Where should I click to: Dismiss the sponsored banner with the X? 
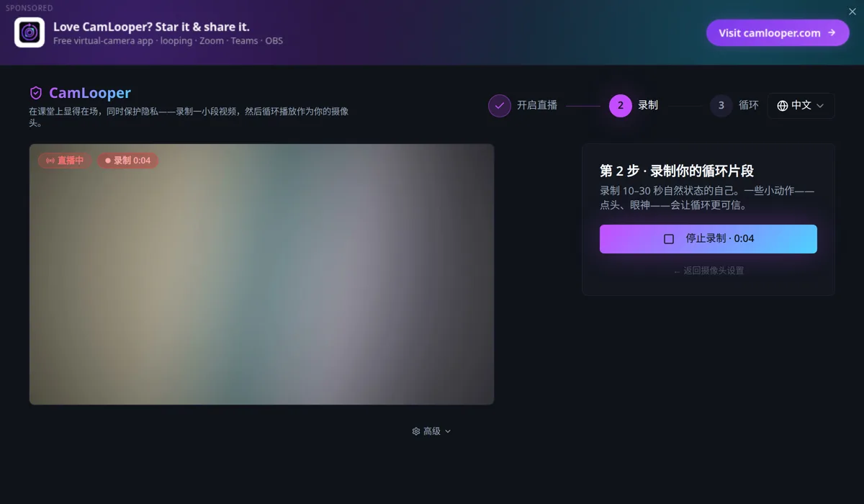(852, 12)
